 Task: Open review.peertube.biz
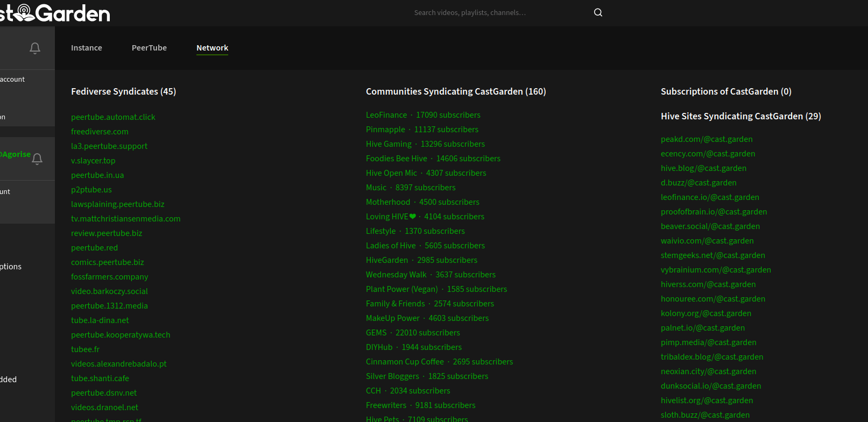click(107, 233)
